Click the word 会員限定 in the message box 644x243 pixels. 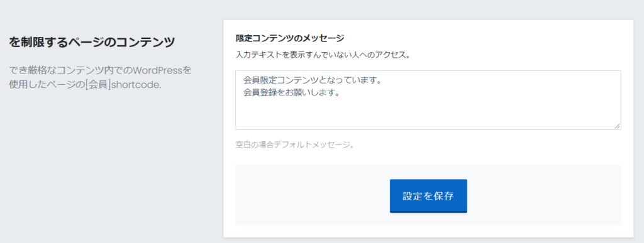pos(258,81)
